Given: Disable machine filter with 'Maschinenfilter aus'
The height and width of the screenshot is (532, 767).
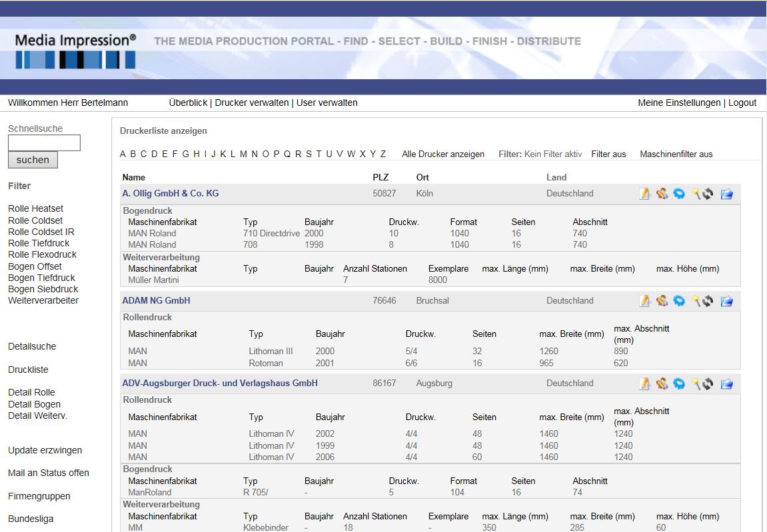Looking at the screenshot, I should [x=676, y=154].
